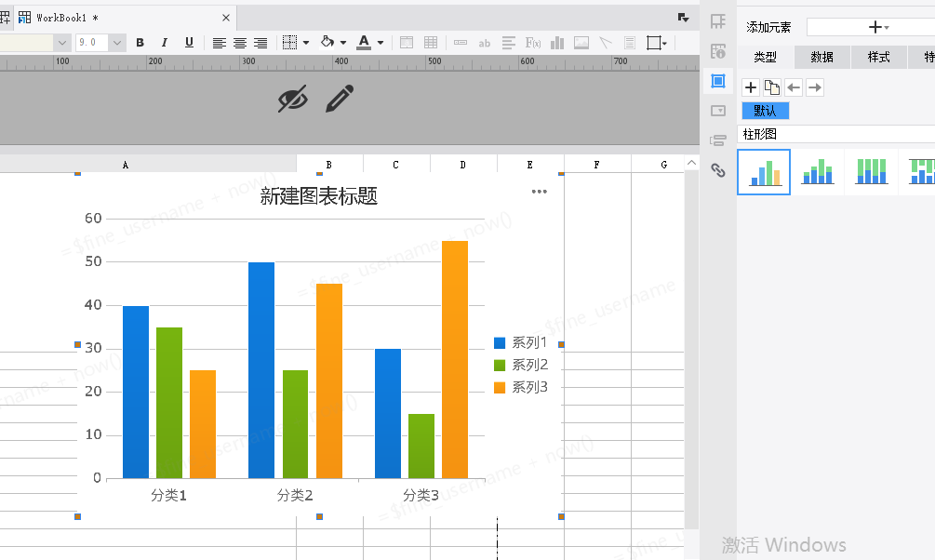
Task: Click the widget field icon after grid icons
Action: tap(461, 43)
